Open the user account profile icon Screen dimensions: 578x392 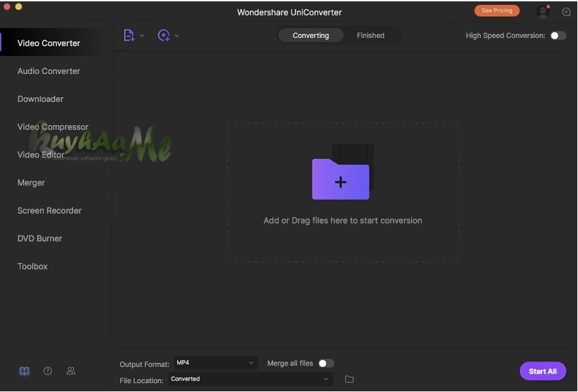543,12
